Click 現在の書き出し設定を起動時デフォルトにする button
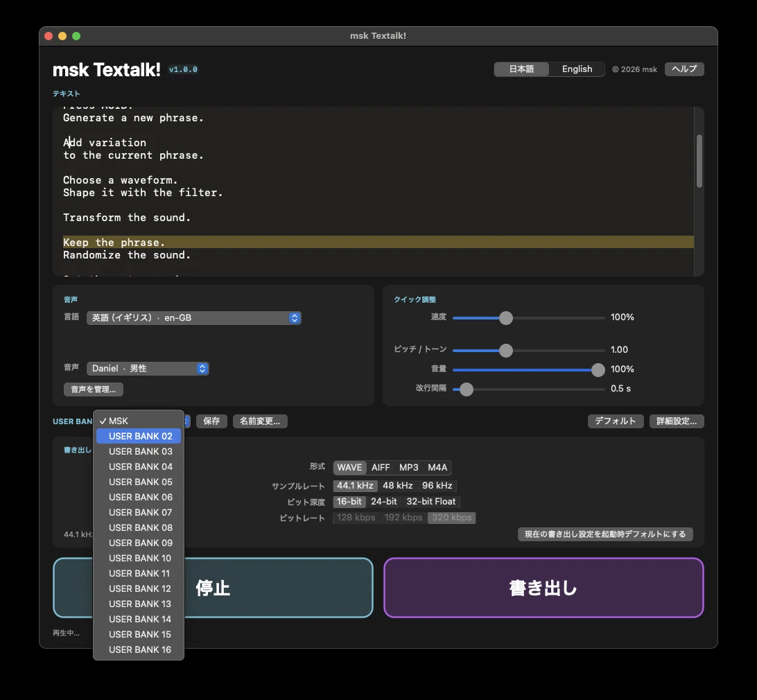 pyautogui.click(x=605, y=534)
